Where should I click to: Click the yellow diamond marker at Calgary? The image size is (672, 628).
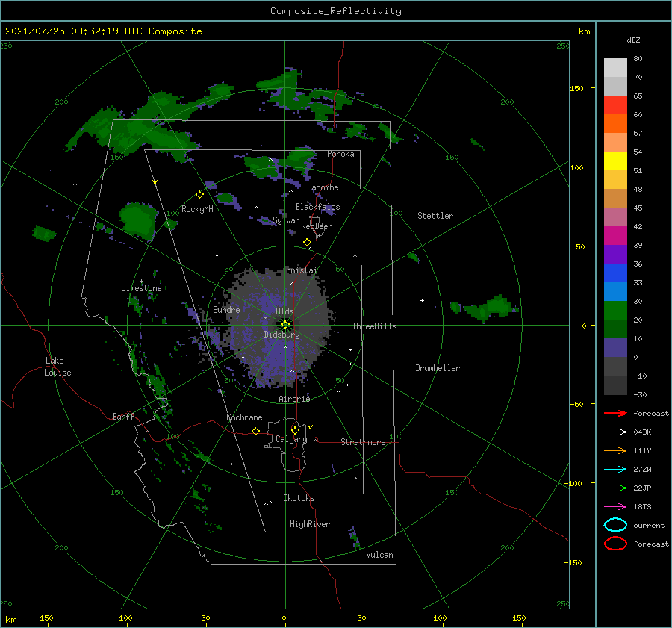click(x=295, y=430)
